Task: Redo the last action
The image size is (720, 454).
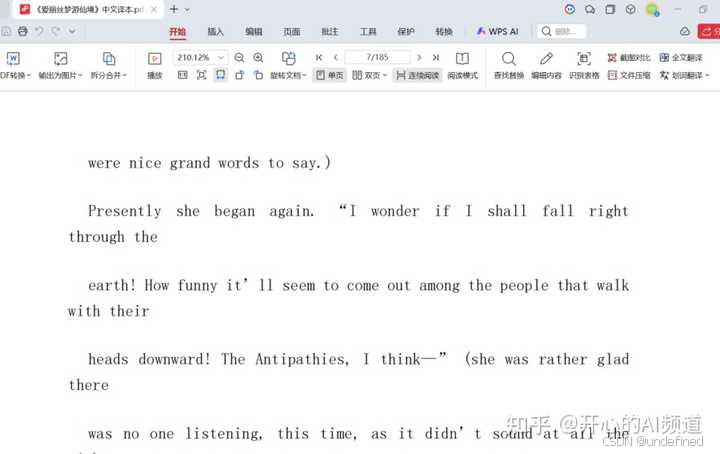Action: pos(56,31)
